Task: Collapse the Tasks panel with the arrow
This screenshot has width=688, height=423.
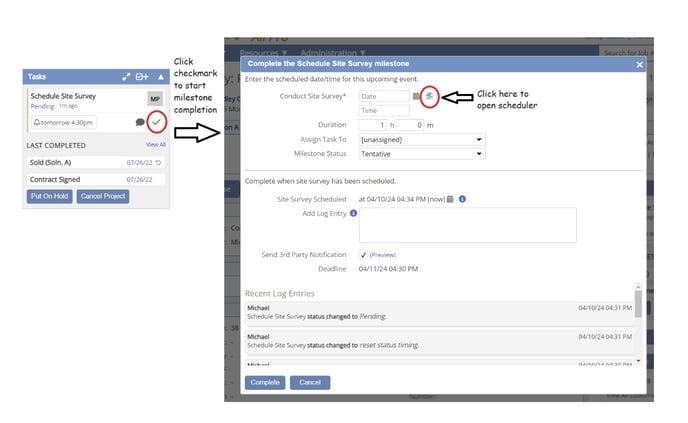Action: [x=160, y=76]
